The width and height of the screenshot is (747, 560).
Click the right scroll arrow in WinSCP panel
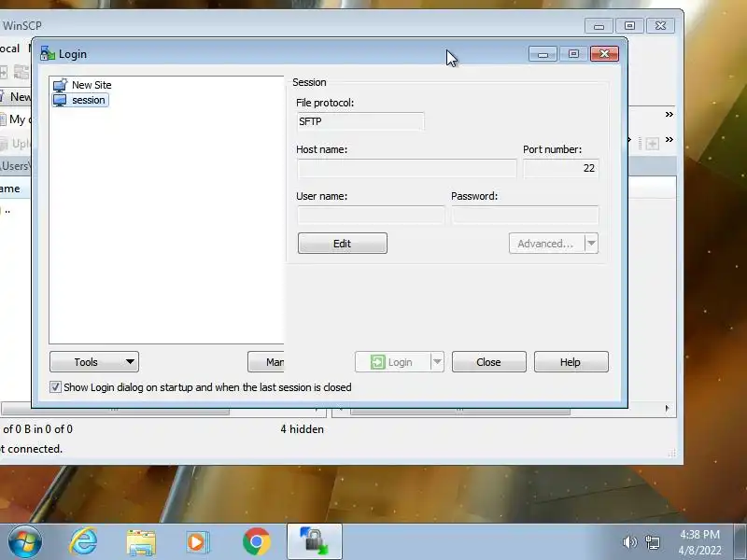tap(667, 408)
